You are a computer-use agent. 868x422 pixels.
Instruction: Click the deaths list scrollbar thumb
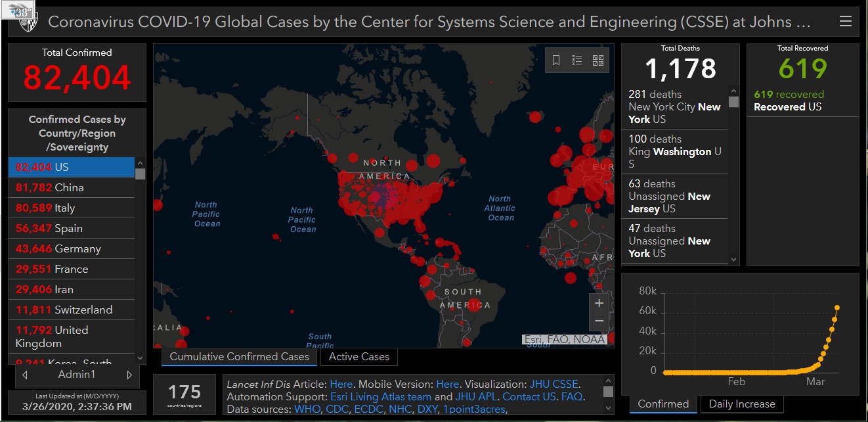[x=733, y=102]
